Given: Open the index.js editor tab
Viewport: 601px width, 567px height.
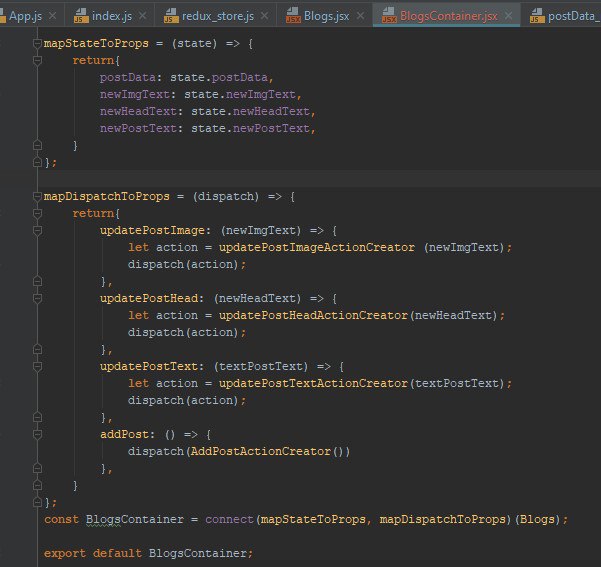Looking at the screenshot, I should click(x=110, y=15).
